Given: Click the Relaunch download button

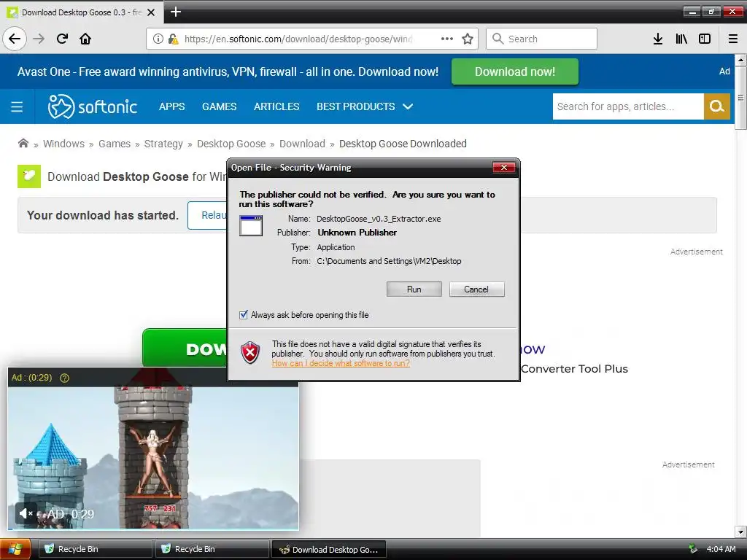Looking at the screenshot, I should coord(207,215).
